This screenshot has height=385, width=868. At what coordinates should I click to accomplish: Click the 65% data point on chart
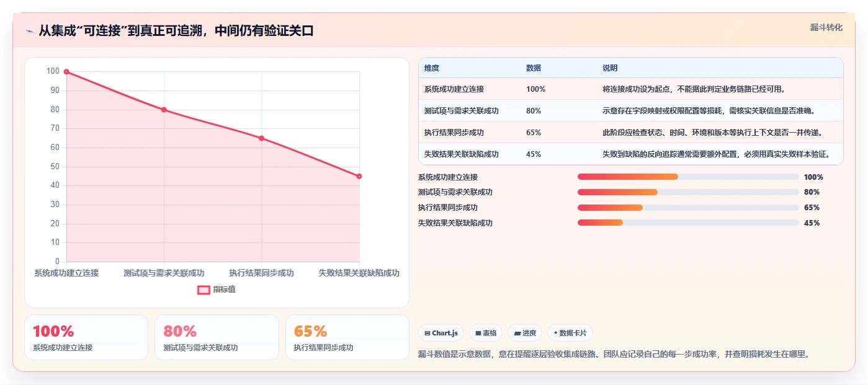262,138
